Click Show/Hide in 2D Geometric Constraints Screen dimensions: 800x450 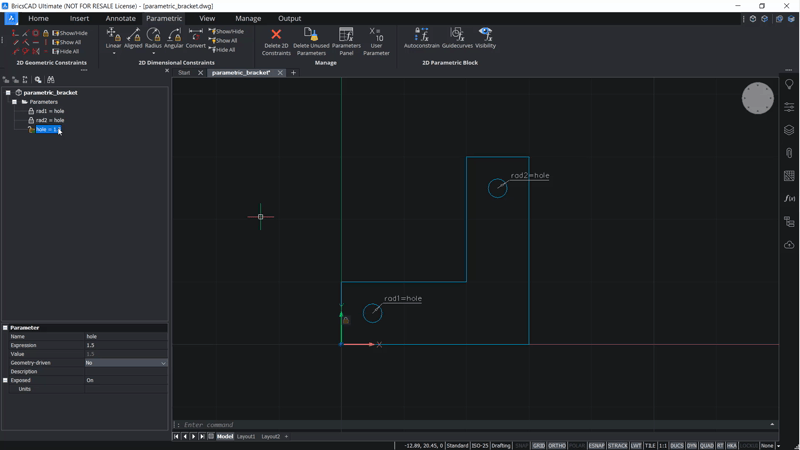tap(70, 33)
